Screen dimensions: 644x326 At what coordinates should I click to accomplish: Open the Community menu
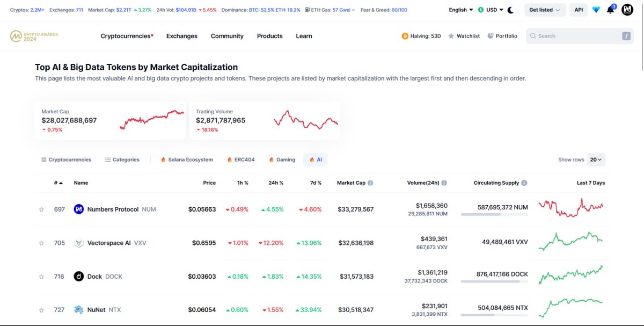227,36
